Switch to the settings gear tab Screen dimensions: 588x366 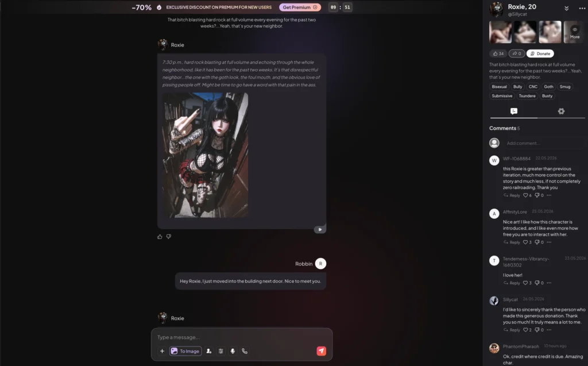pyautogui.click(x=561, y=111)
